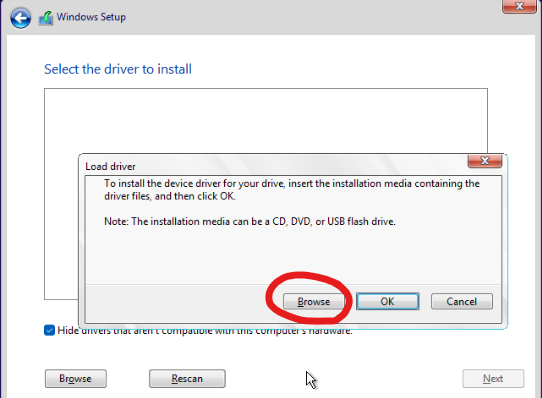Confirm the Load driver dialog with OK
The height and width of the screenshot is (398, 542).
387,301
